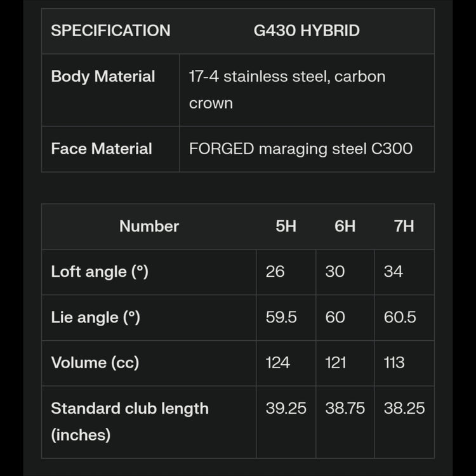Click the Body Material row label
The image size is (476, 476).
tap(103, 76)
